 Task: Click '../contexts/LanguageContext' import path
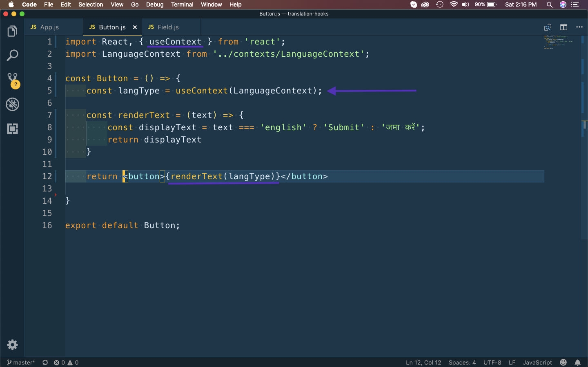click(x=289, y=54)
